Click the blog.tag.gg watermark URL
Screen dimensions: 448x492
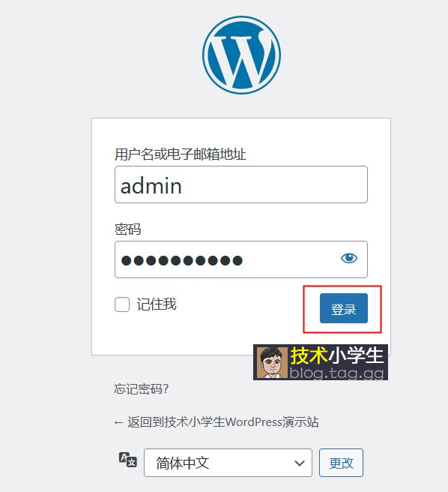pyautogui.click(x=336, y=373)
